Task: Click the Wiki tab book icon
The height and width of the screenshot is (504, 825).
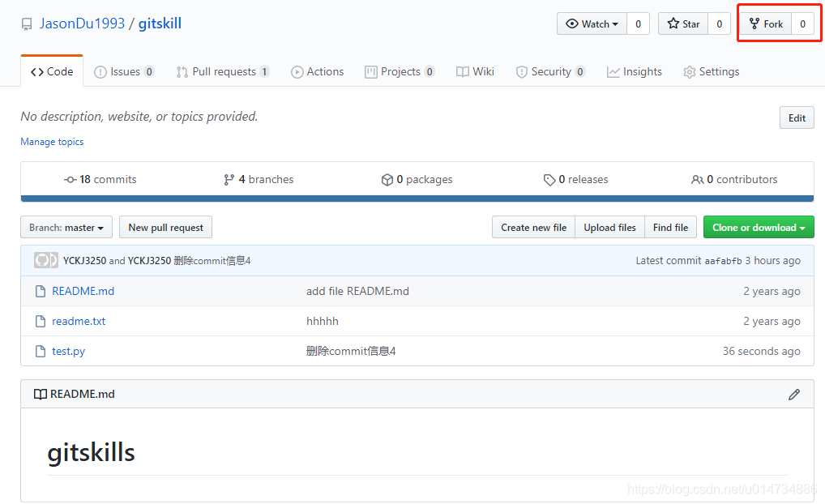Action: [x=463, y=72]
